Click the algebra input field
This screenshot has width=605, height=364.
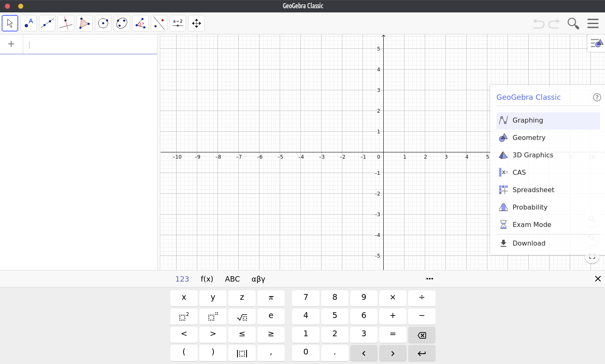91,45
